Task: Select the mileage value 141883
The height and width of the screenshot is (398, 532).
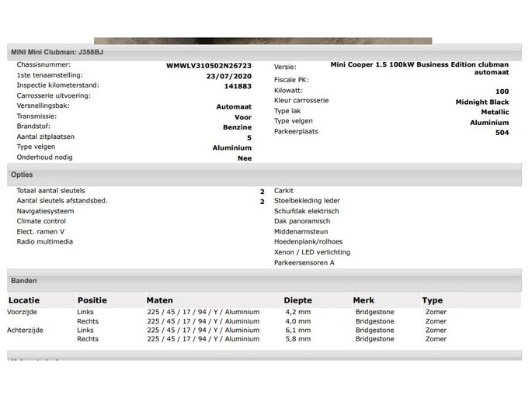Action: pos(238,87)
